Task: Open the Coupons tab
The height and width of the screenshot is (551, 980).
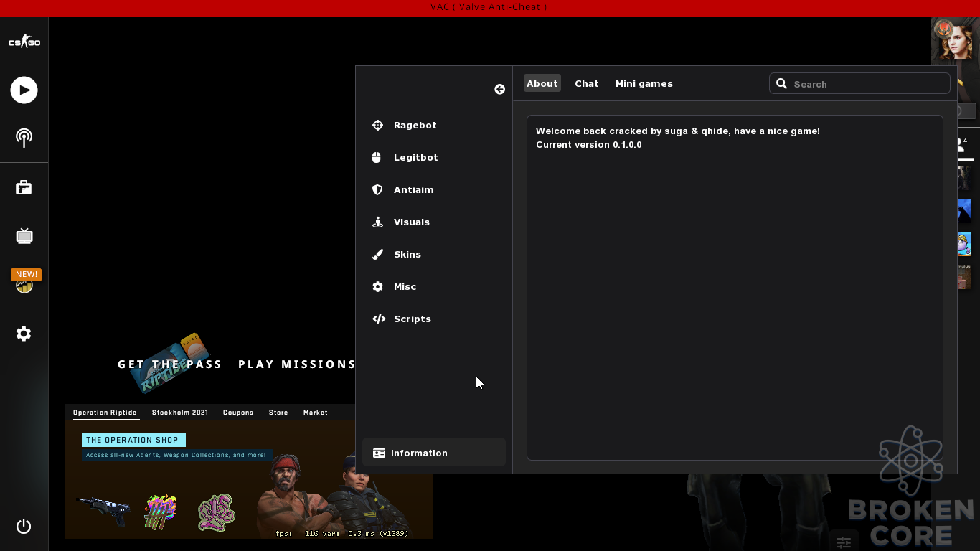Action: (x=238, y=413)
